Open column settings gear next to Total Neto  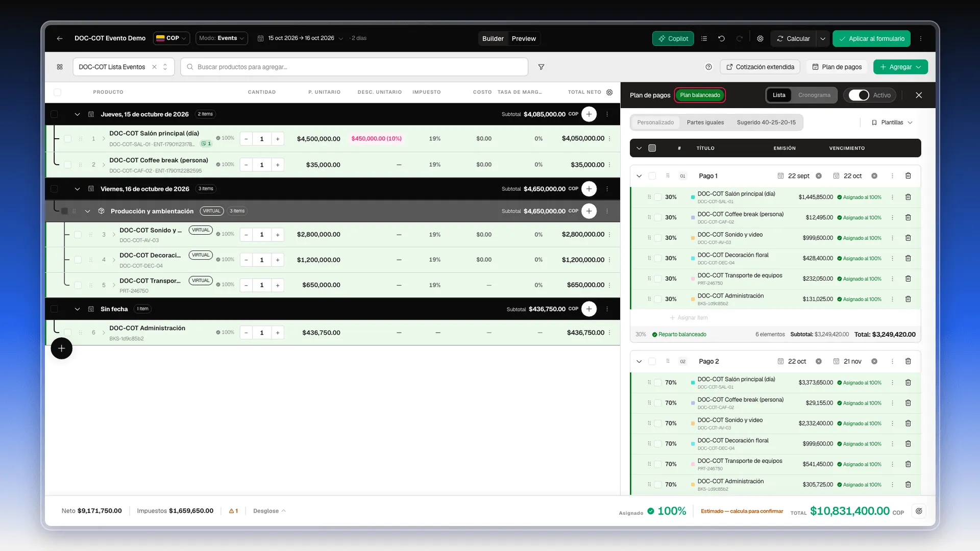pyautogui.click(x=609, y=92)
